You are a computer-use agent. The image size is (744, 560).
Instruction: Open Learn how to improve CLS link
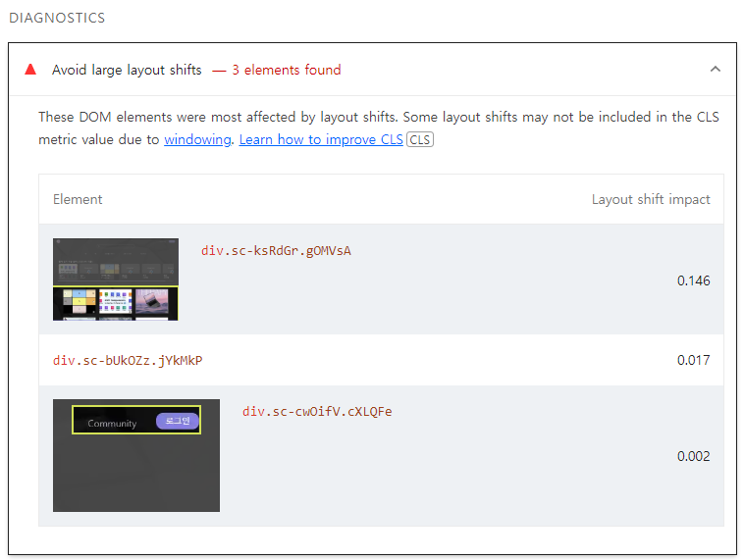coord(321,139)
